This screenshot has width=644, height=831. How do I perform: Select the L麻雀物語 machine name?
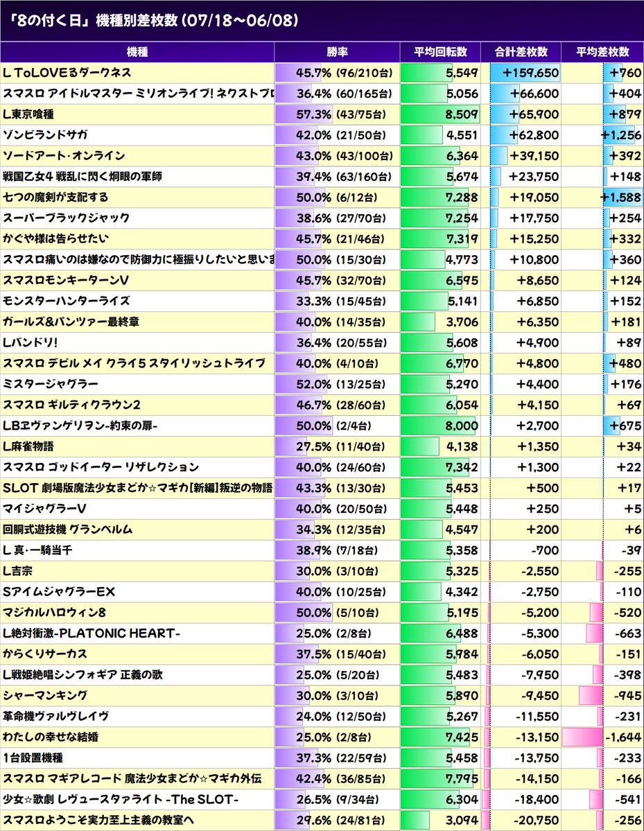[28, 446]
